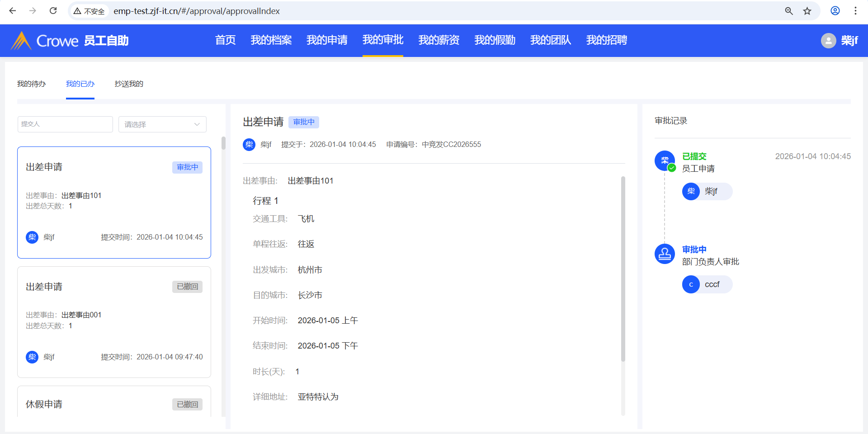Go to 我的薪资 navigation menu
Screen dimensions: 868x434
coord(439,40)
